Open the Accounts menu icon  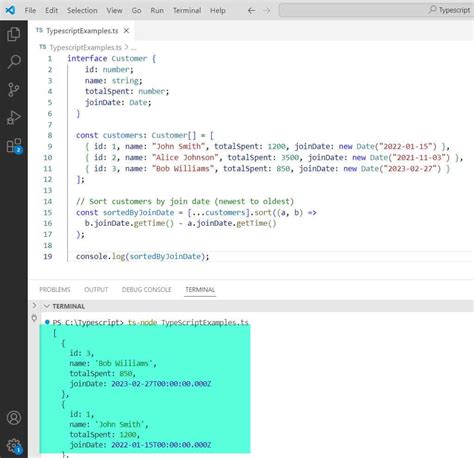14,417
